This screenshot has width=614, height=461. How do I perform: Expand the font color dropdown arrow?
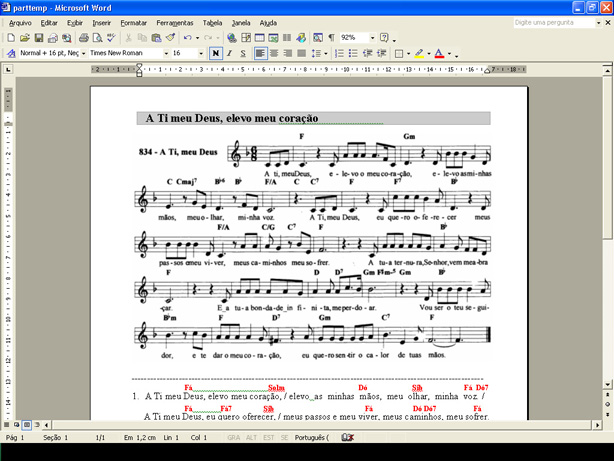(449, 53)
